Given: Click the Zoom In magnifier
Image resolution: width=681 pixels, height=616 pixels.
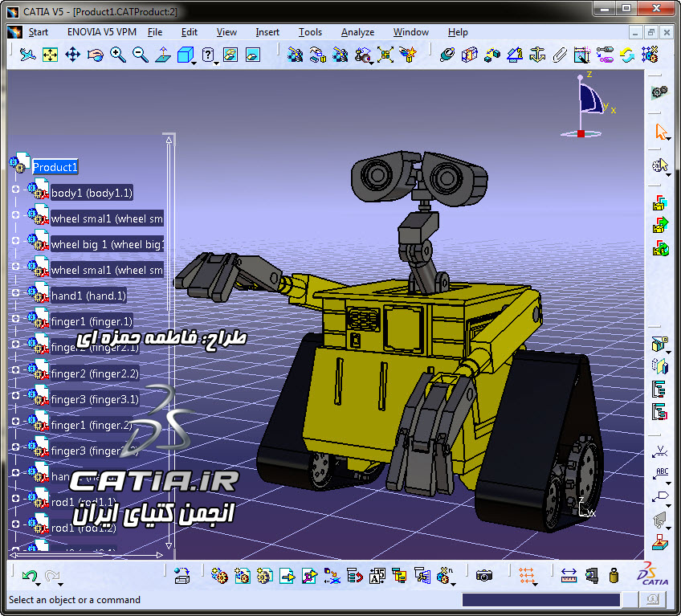Looking at the screenshot, I should click(118, 55).
